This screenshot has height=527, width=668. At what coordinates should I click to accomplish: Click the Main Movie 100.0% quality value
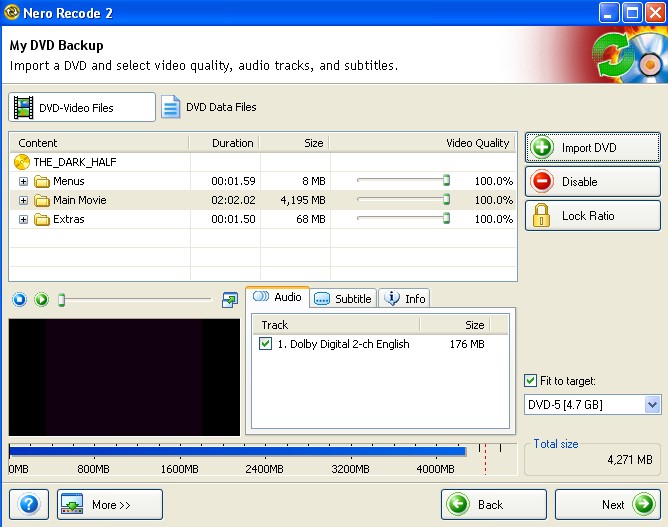[494, 200]
